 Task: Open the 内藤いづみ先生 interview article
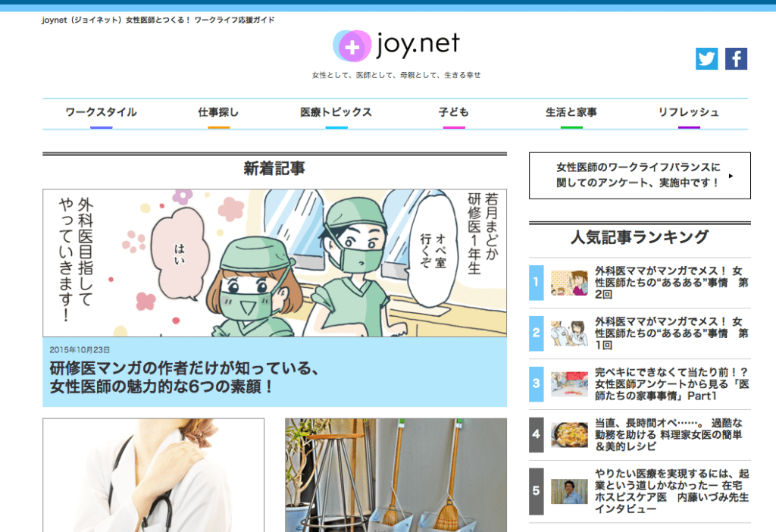pyautogui.click(x=671, y=490)
